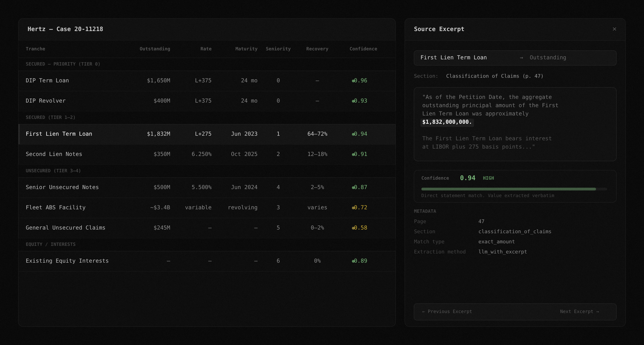
Task: Click the Seniority column header
Action: click(x=278, y=49)
